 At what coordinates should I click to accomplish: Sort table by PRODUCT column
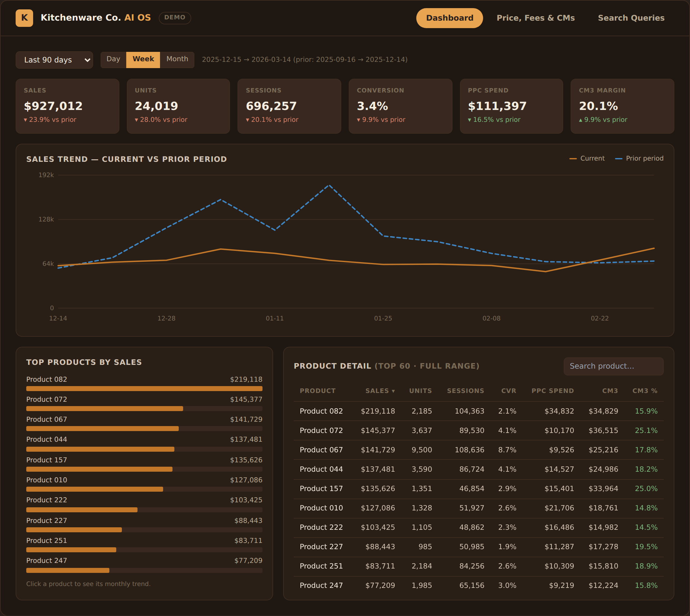317,390
